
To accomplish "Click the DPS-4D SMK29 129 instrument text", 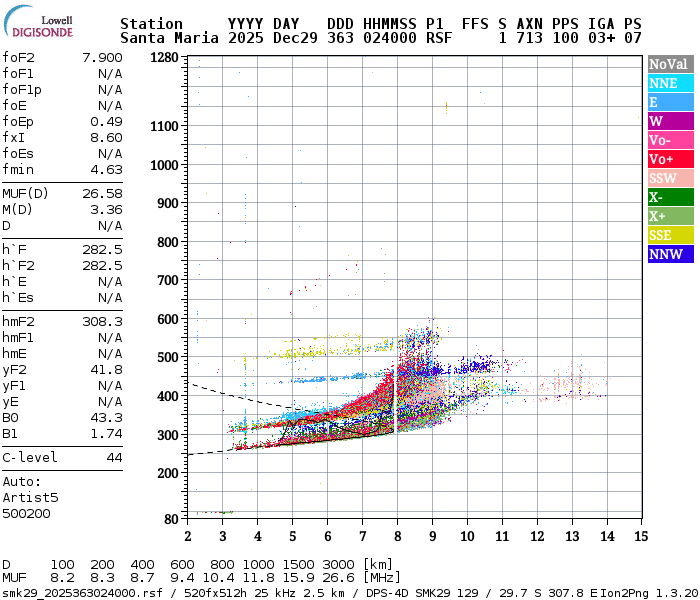I will click(x=422, y=593).
